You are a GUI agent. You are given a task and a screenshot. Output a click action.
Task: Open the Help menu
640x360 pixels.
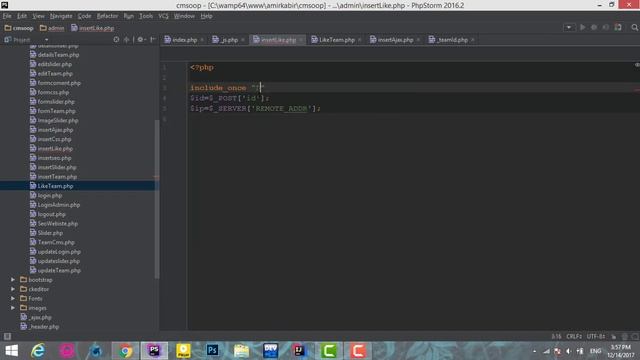[206, 16]
